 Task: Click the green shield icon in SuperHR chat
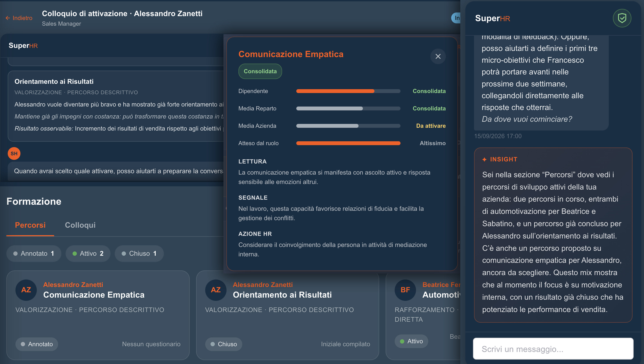(x=622, y=18)
